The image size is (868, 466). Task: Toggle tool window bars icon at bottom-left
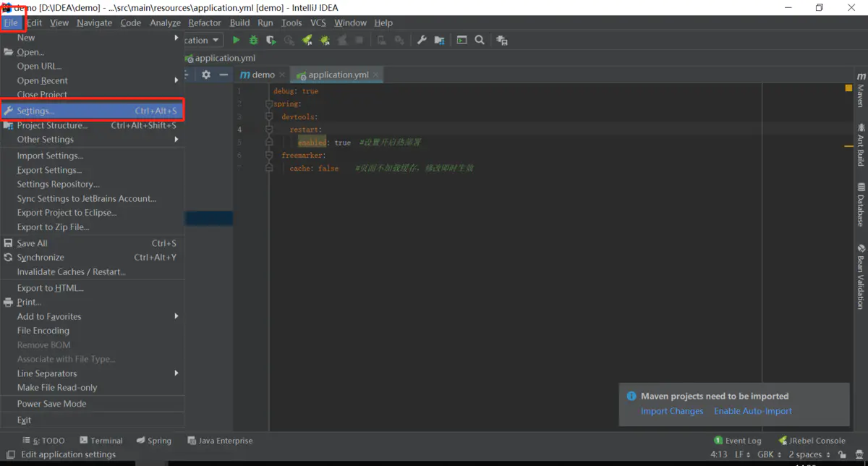click(10, 454)
